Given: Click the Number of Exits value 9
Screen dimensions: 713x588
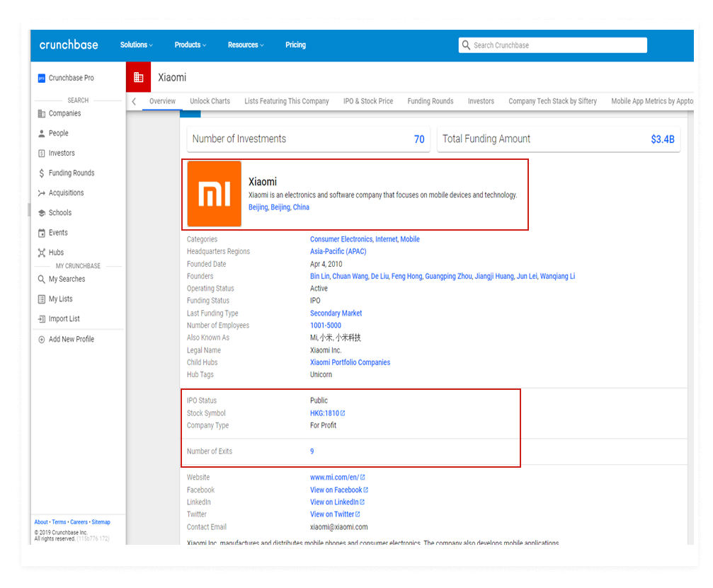Looking at the screenshot, I should click(x=312, y=451).
